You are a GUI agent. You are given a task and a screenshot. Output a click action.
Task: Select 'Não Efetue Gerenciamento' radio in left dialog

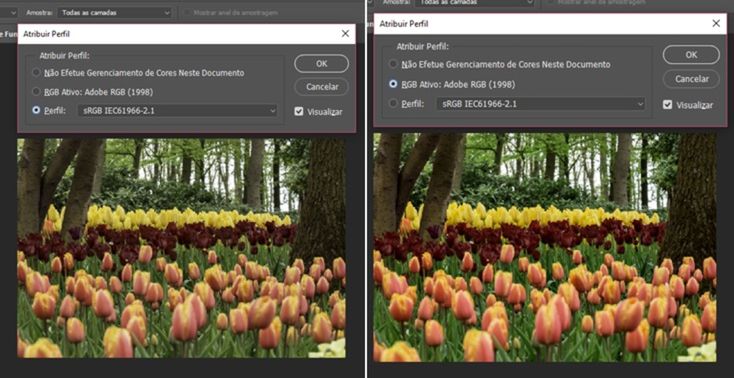tap(36, 73)
